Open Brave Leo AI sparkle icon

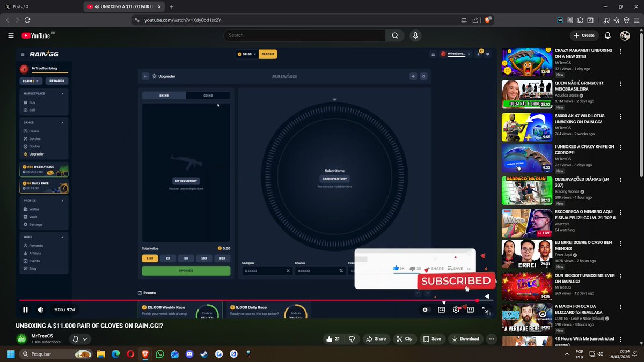click(x=617, y=20)
